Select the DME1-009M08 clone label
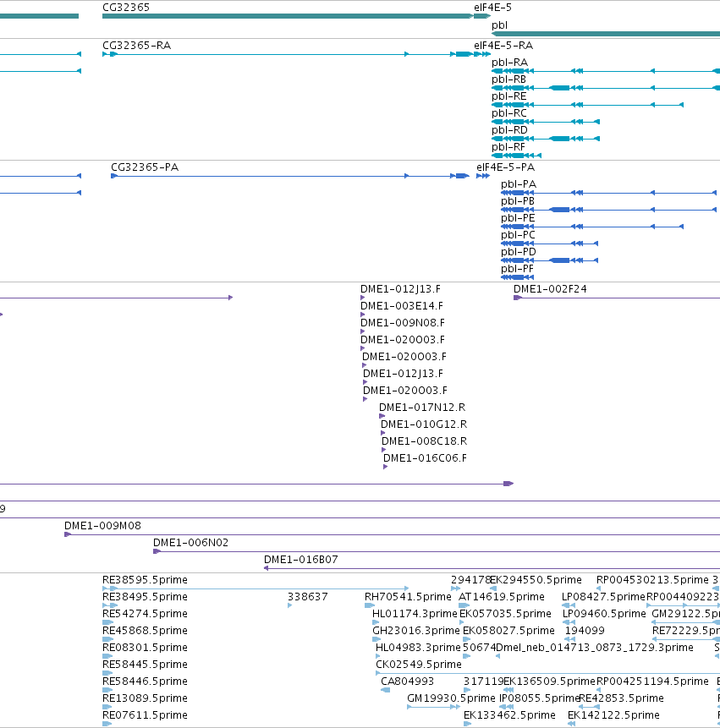Viewport: 720px width, 728px height. (102, 526)
